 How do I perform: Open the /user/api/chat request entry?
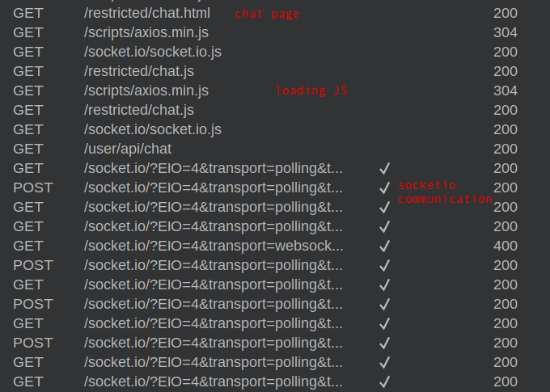[127, 149]
